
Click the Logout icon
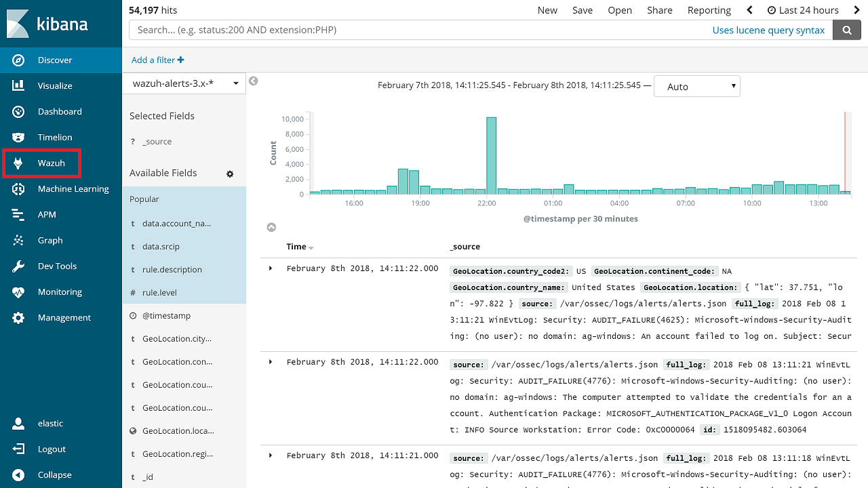pyautogui.click(x=18, y=449)
